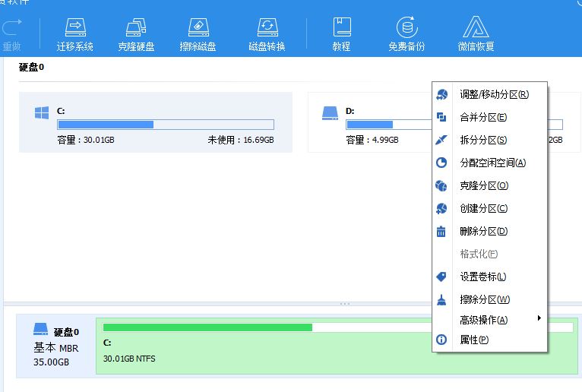Choose 分配空闲空间(A) menu entry
582x392 pixels.
click(x=489, y=163)
